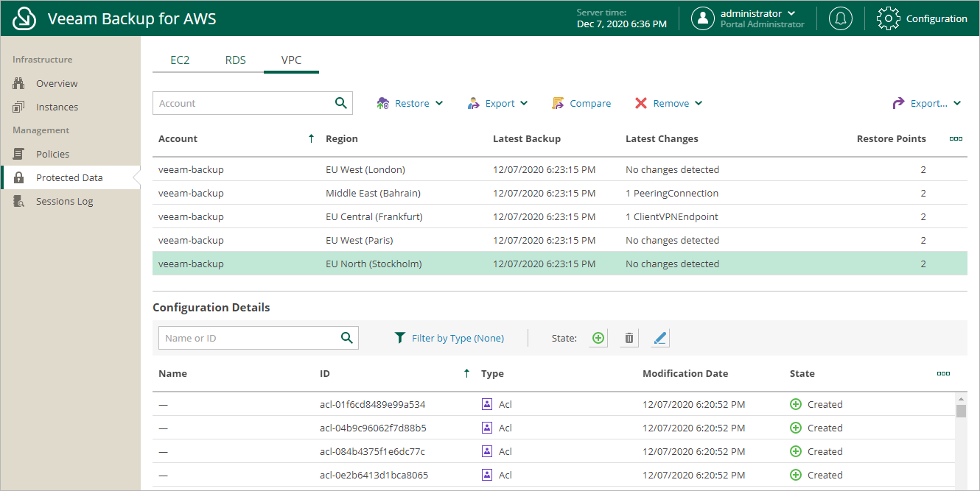Click the Type column header
This screenshot has height=491, width=980.
[492, 373]
